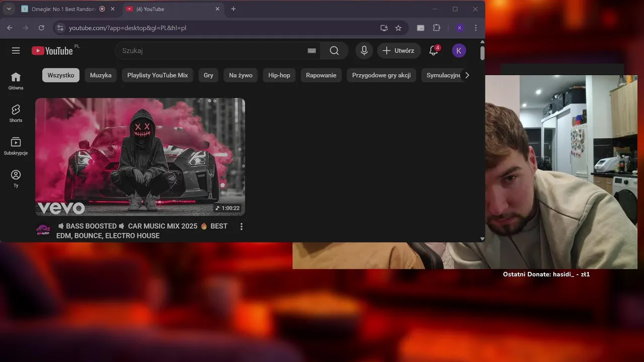
Task: Reload the page
Action: [x=41, y=28]
